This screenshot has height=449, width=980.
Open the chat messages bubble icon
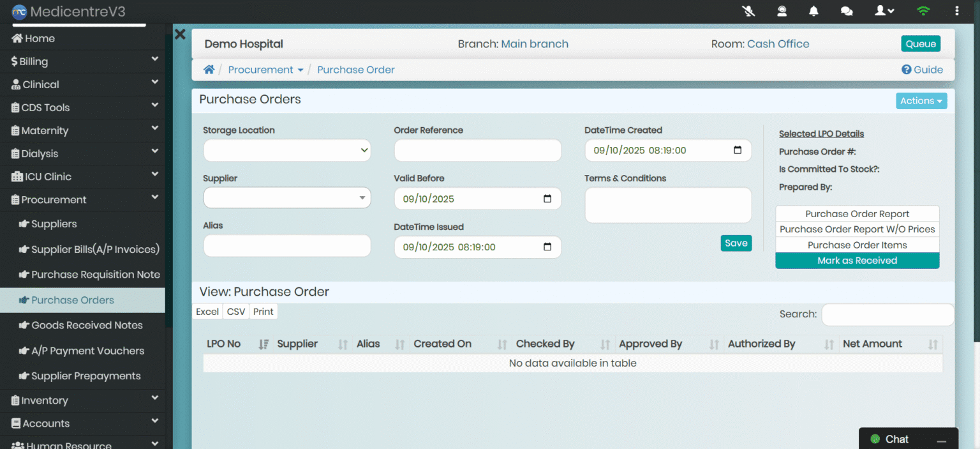tap(847, 11)
